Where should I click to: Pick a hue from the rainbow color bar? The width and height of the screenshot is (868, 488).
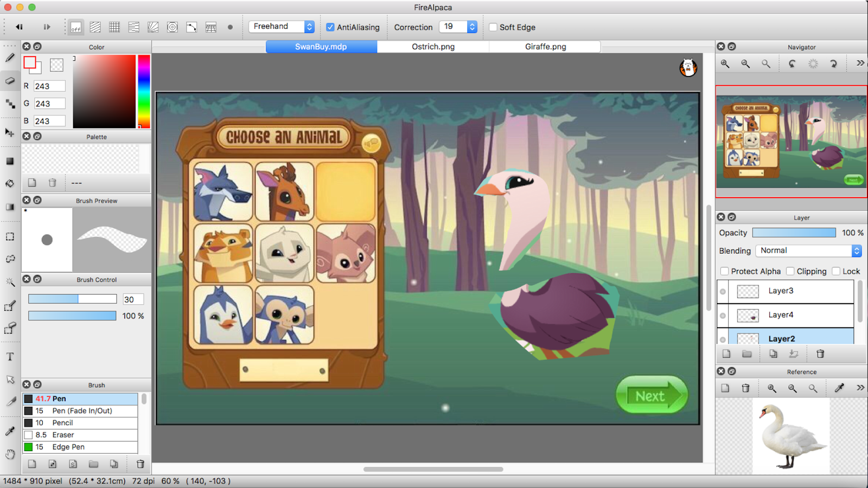144,91
